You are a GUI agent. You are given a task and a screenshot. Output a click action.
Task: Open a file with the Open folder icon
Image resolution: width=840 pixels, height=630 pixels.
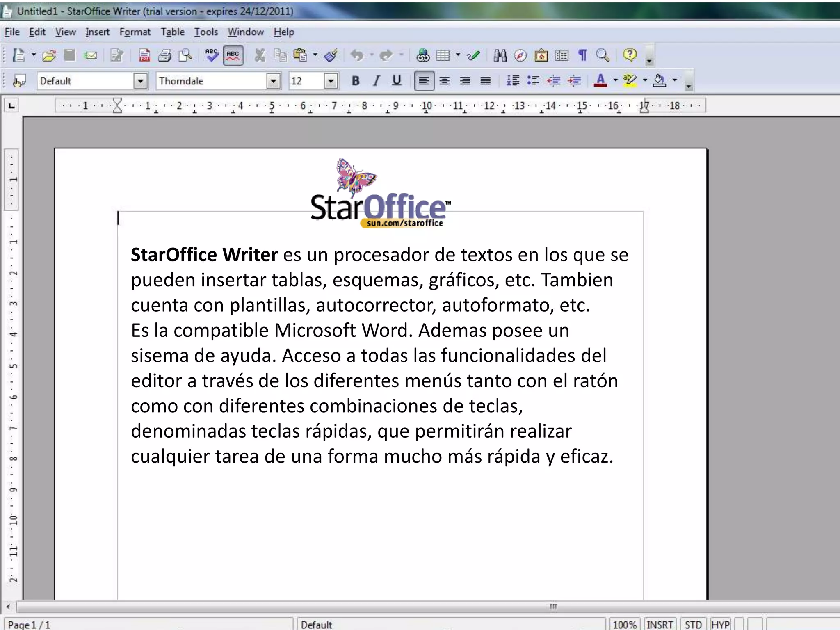coord(49,55)
